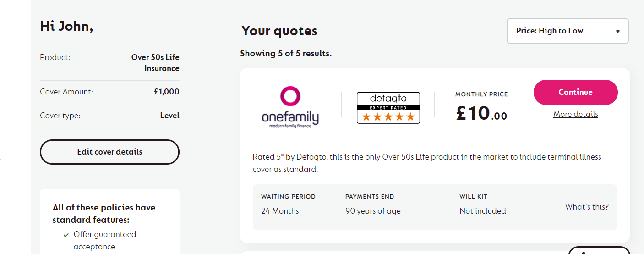Click the Your quotes heading
Screen dimensions: 644x254
(279, 31)
